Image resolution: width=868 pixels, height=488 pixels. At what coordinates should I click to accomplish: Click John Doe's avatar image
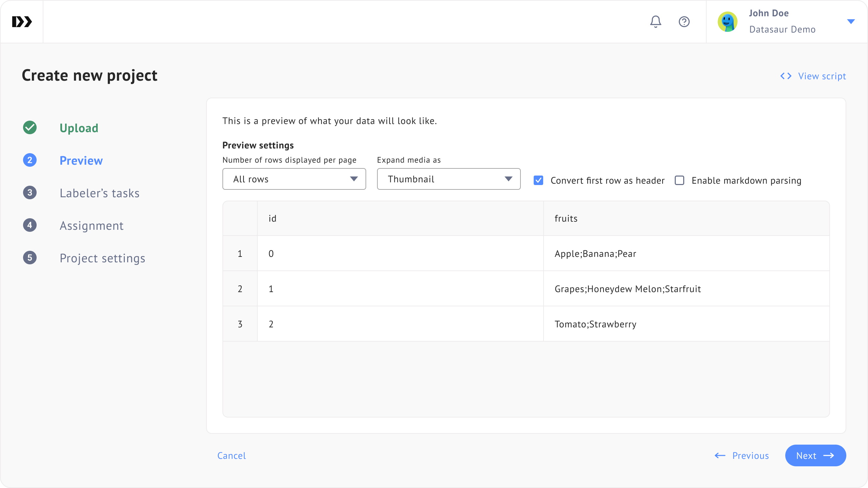tap(727, 22)
